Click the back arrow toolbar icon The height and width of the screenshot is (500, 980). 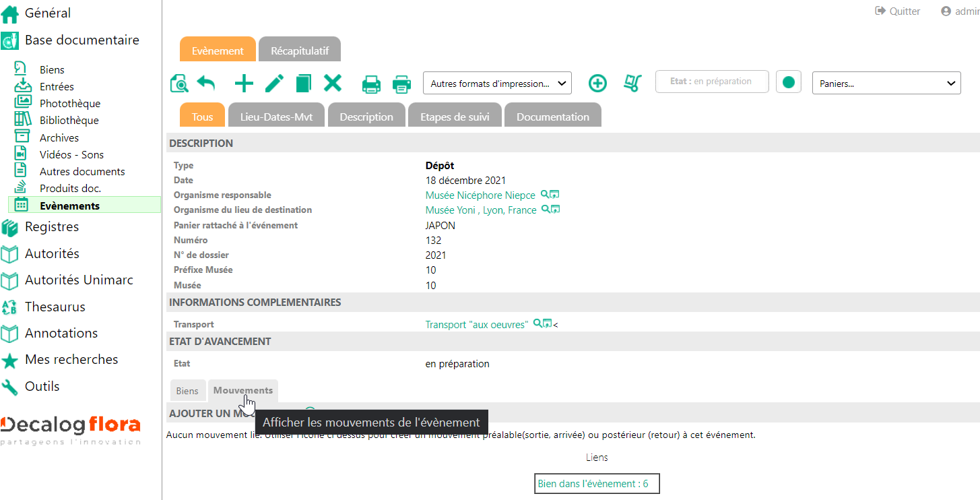pos(206,84)
